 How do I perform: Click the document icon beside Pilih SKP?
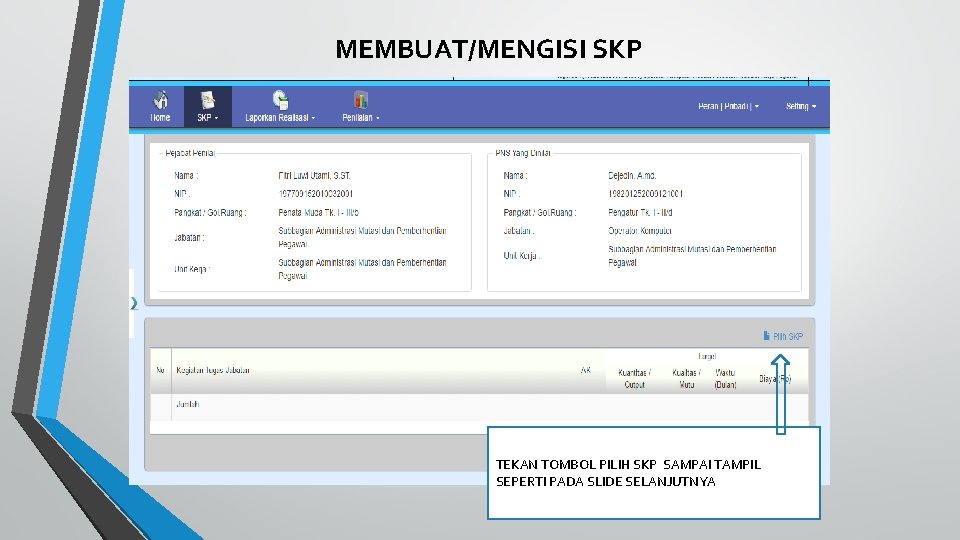click(x=767, y=336)
